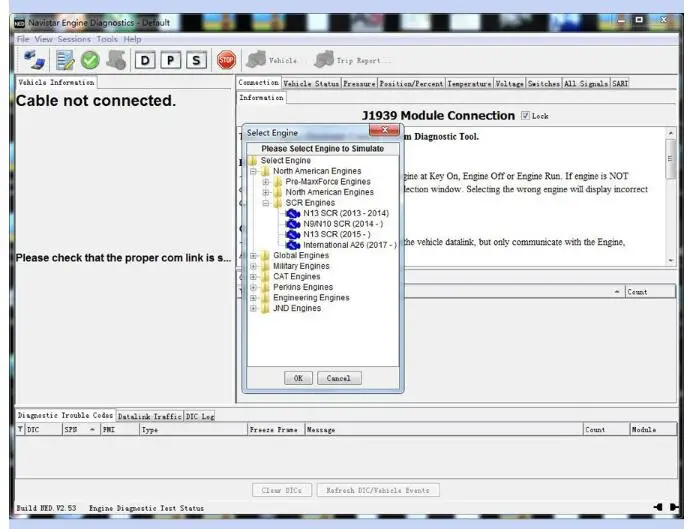Open the Datalink Traffic tab

pos(150,416)
